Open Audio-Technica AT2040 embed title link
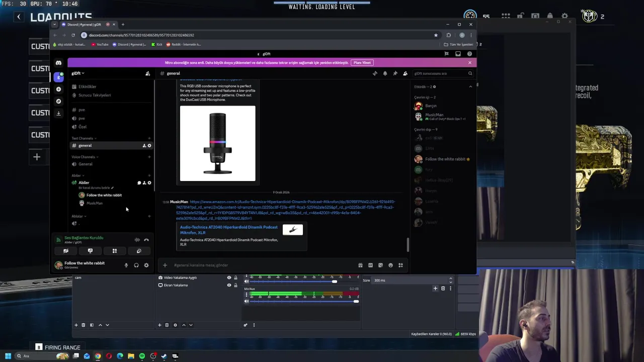The height and width of the screenshot is (362, 644). tap(229, 230)
